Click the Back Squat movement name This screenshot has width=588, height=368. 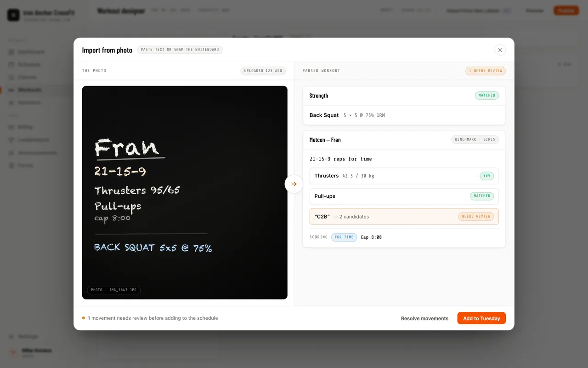(x=324, y=115)
